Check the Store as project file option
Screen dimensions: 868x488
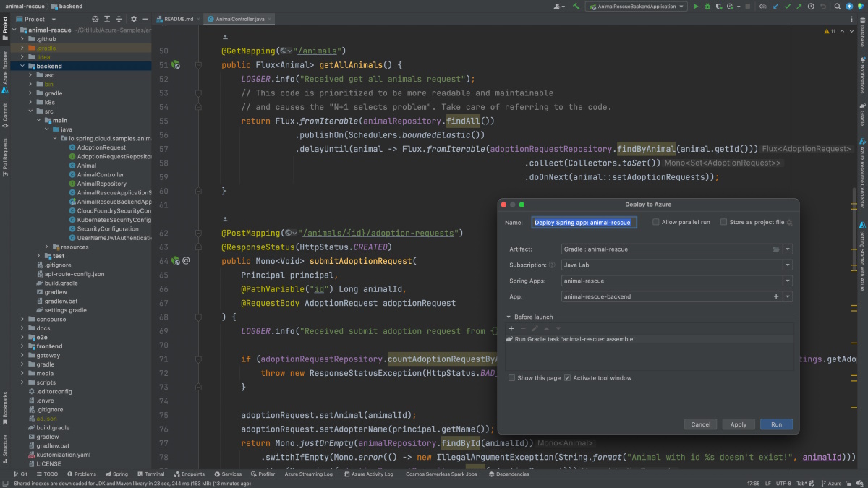[723, 223]
